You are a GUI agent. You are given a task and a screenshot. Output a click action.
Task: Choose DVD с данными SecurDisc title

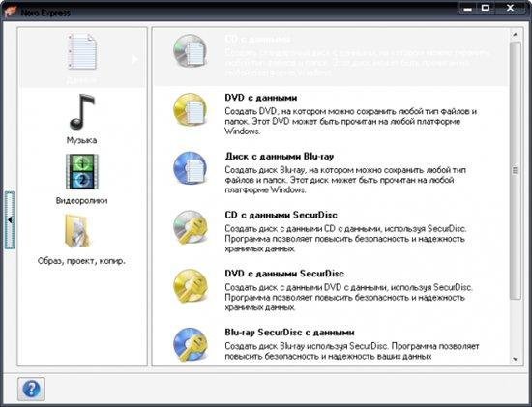[x=284, y=274]
